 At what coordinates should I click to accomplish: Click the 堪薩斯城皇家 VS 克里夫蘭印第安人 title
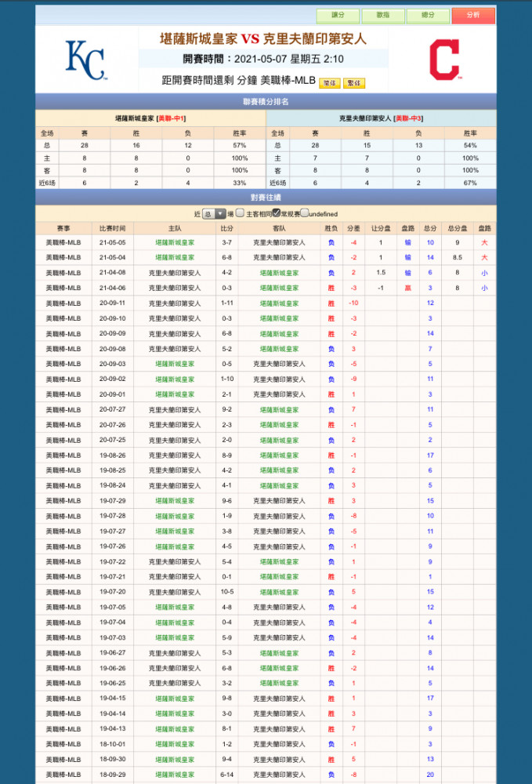point(263,39)
